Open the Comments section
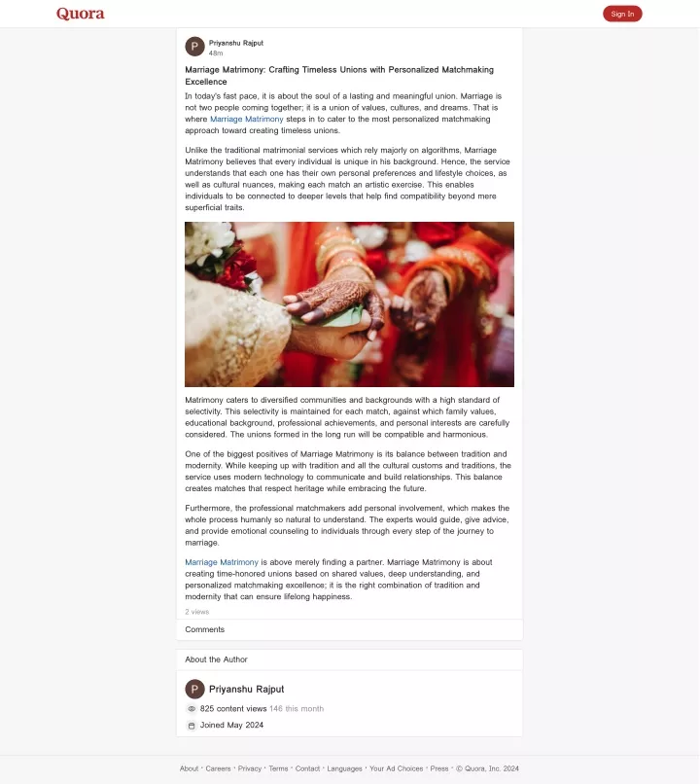The width and height of the screenshot is (700, 784). coord(205,629)
